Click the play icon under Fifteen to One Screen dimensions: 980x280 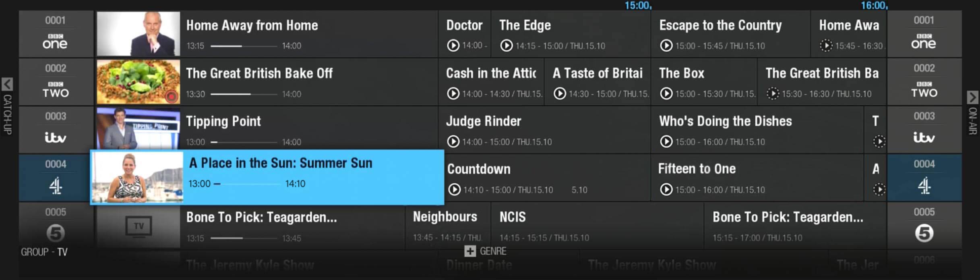[666, 189]
